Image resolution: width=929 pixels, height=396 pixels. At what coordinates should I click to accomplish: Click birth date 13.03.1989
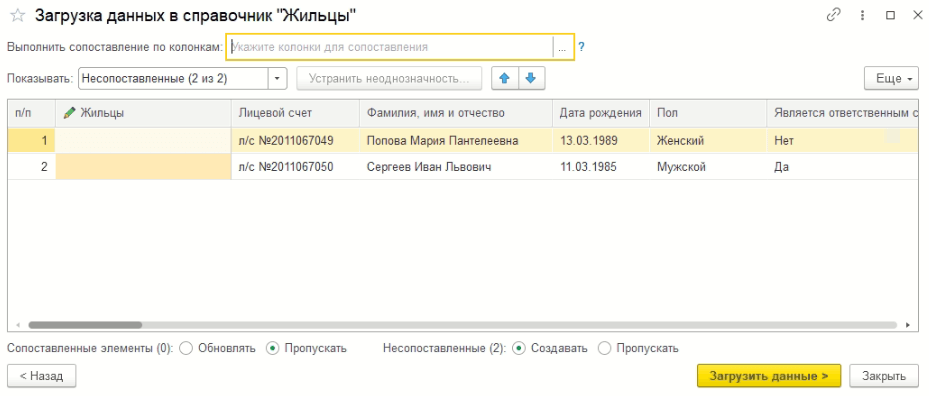point(601,141)
